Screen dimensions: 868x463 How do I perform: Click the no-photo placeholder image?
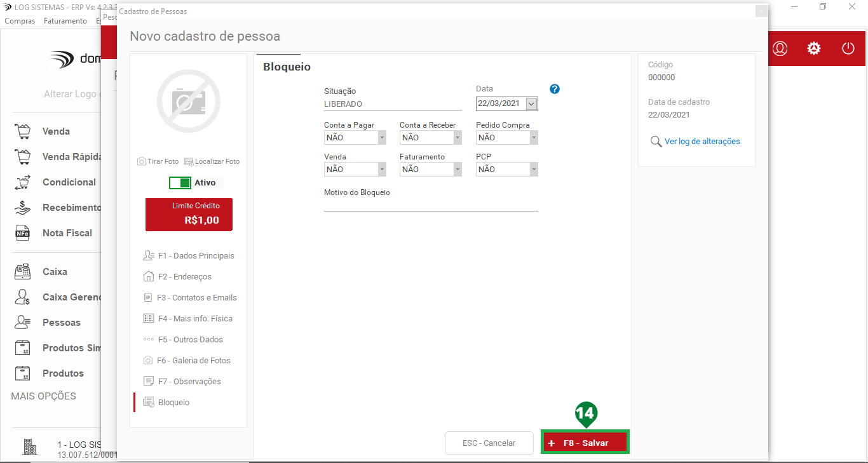[x=188, y=101]
